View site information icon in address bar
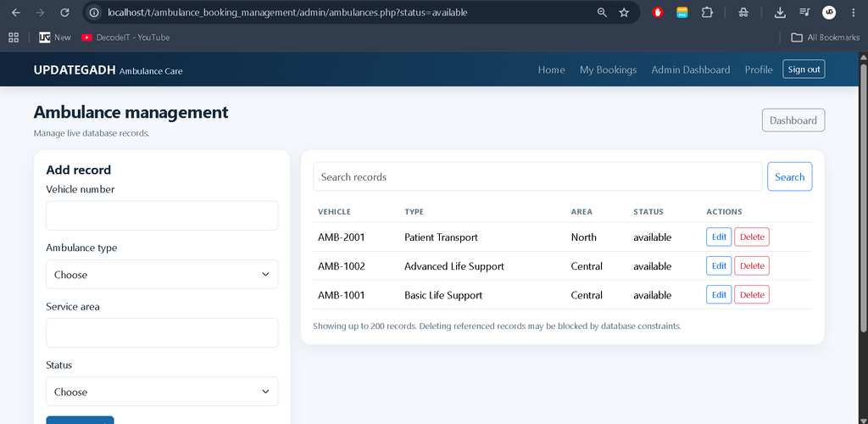Screen dimensions: 868x424 pos(95,12)
